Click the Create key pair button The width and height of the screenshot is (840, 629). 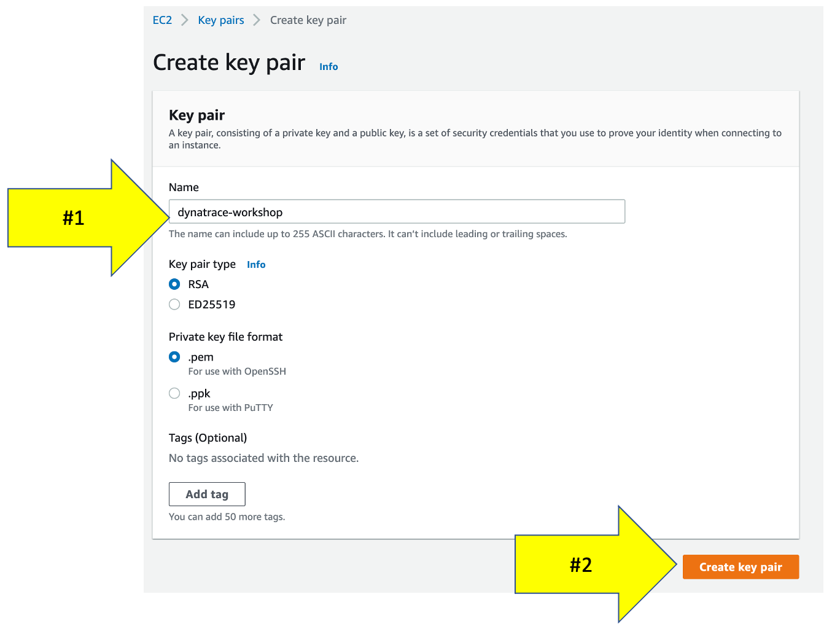[741, 567]
